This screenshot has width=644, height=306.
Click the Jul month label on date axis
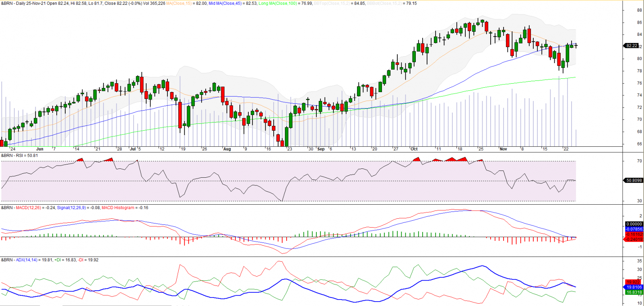[133, 149]
